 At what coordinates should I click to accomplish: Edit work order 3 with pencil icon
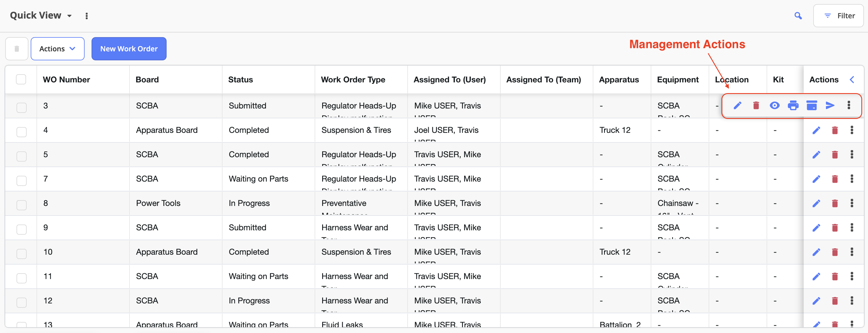coord(738,106)
